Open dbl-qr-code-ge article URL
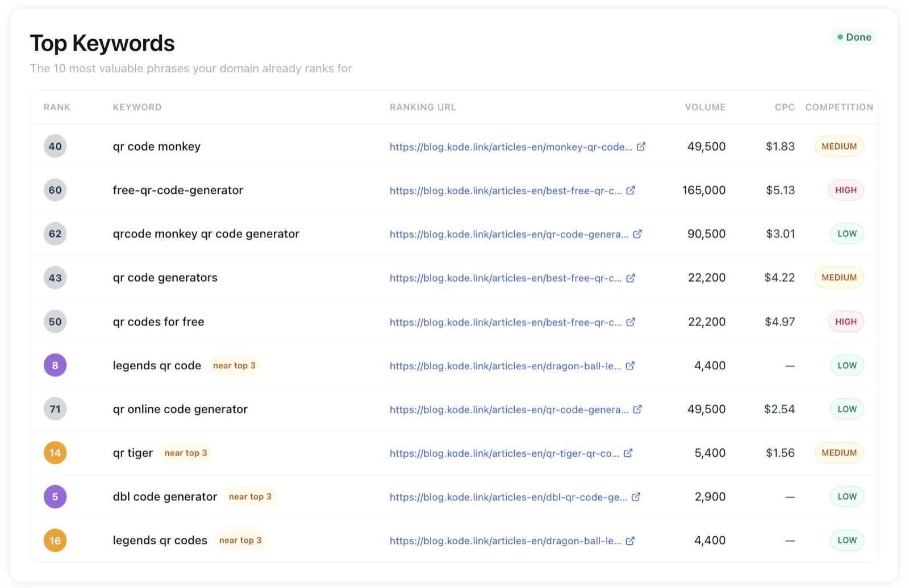909x588 pixels. point(508,497)
